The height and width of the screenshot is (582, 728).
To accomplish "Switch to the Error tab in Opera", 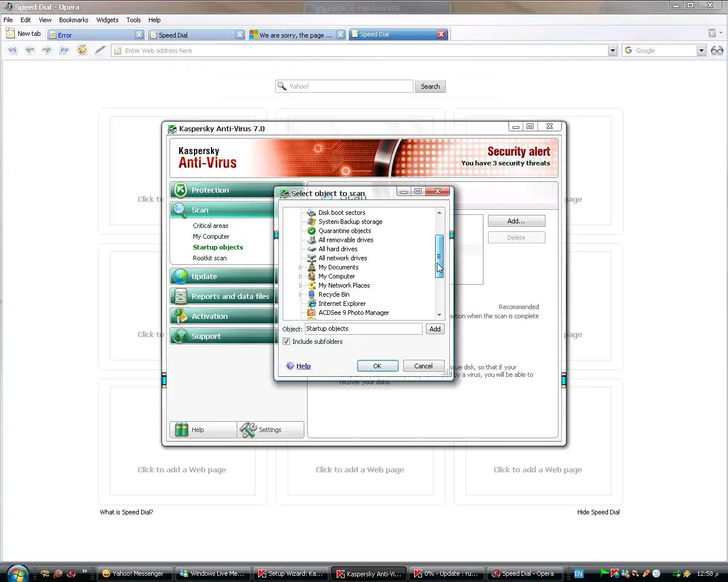I will tap(96, 35).
